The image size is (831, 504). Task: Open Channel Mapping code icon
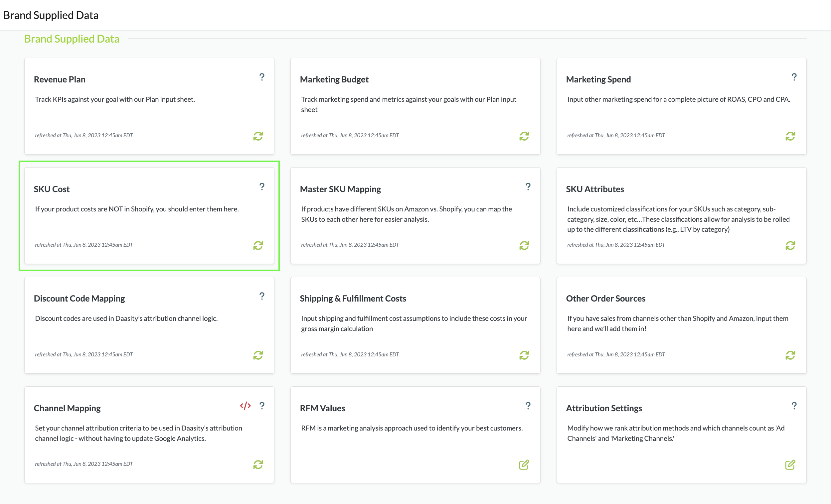point(245,406)
